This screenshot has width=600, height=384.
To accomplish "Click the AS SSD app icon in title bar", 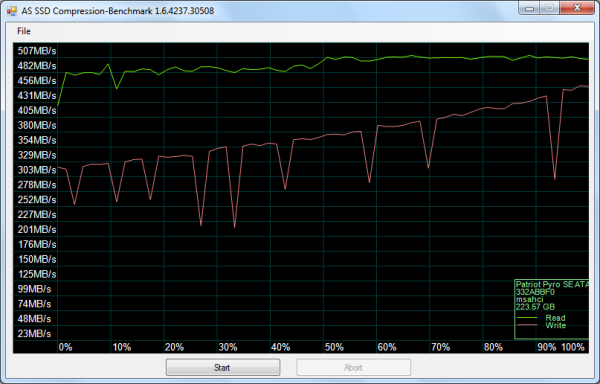I will pos(11,10).
